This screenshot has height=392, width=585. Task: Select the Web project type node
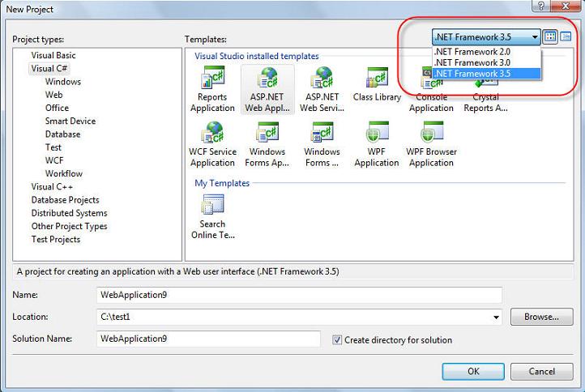53,95
